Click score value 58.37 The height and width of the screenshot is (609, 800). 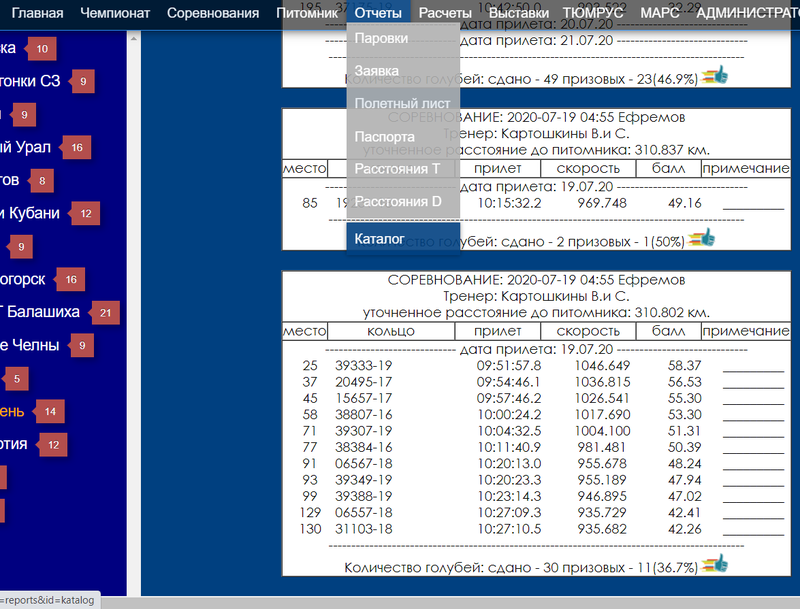pos(684,366)
